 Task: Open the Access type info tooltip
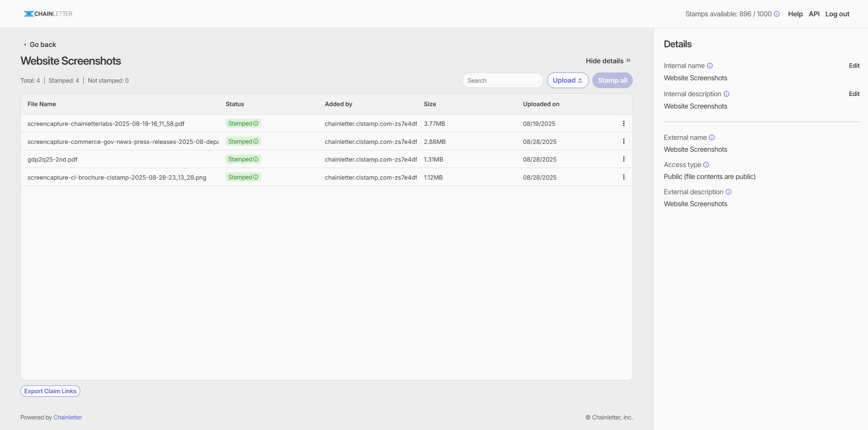[x=706, y=165]
